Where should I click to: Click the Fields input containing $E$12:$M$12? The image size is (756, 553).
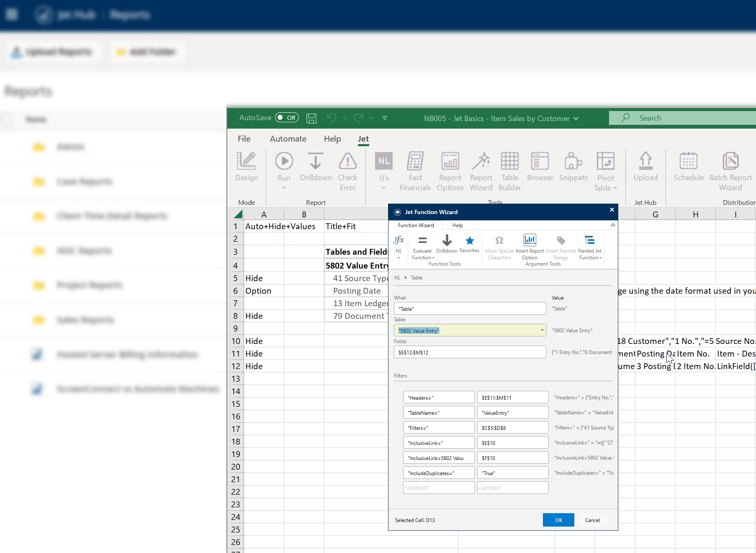click(470, 352)
